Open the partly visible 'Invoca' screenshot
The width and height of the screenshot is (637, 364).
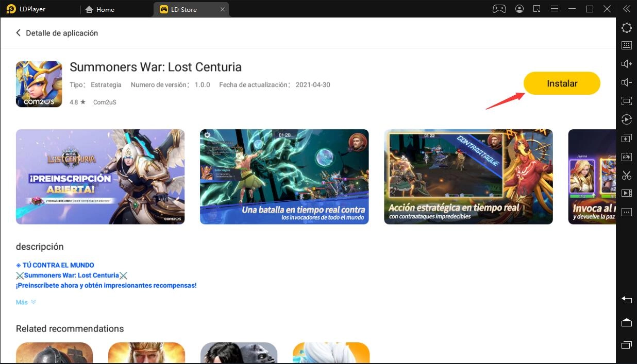(592, 177)
